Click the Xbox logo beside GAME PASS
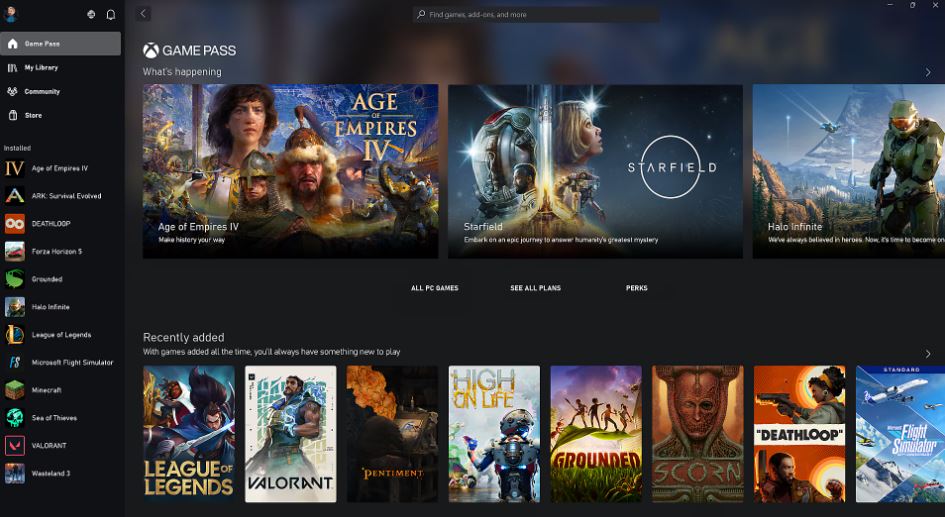The height and width of the screenshot is (517, 945). (151, 50)
